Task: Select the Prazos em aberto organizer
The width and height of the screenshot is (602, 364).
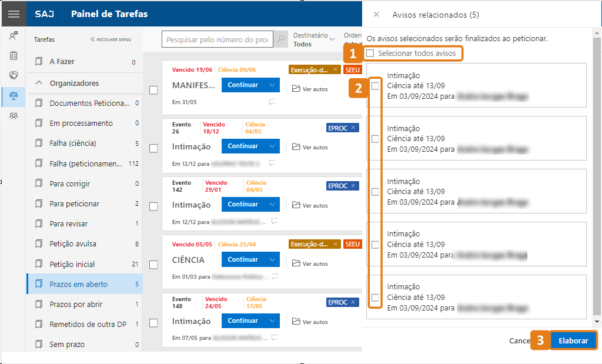Action: (85, 284)
